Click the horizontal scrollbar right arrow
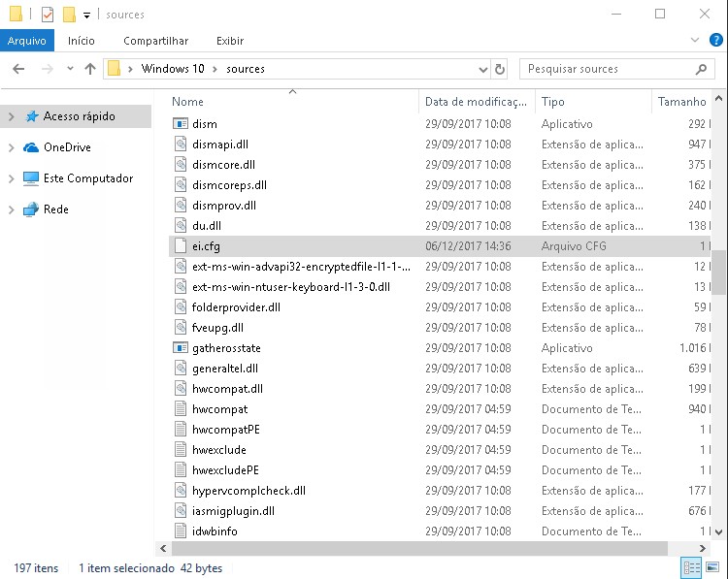The height and width of the screenshot is (579, 728). (x=703, y=548)
